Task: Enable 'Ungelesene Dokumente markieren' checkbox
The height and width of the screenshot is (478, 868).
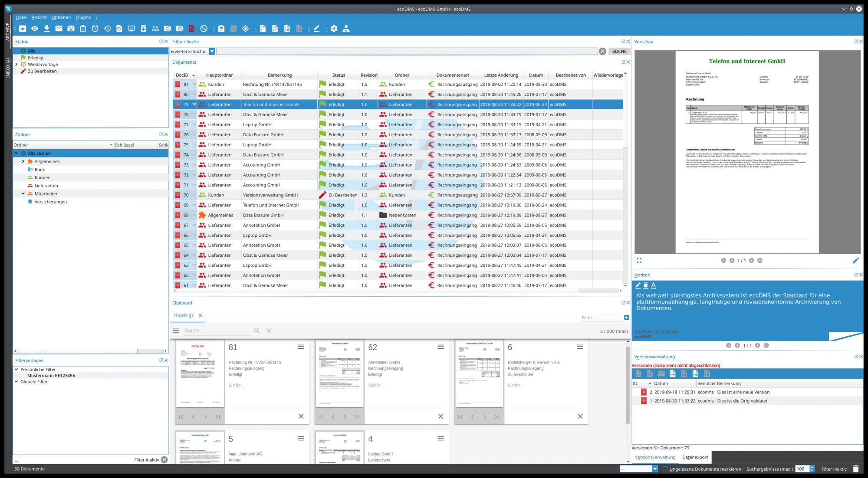Action: [x=665, y=469]
